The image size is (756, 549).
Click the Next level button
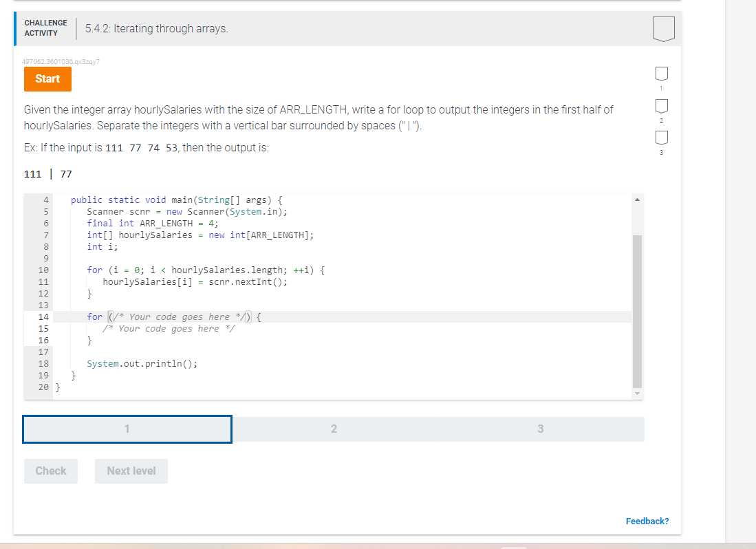[x=131, y=471]
